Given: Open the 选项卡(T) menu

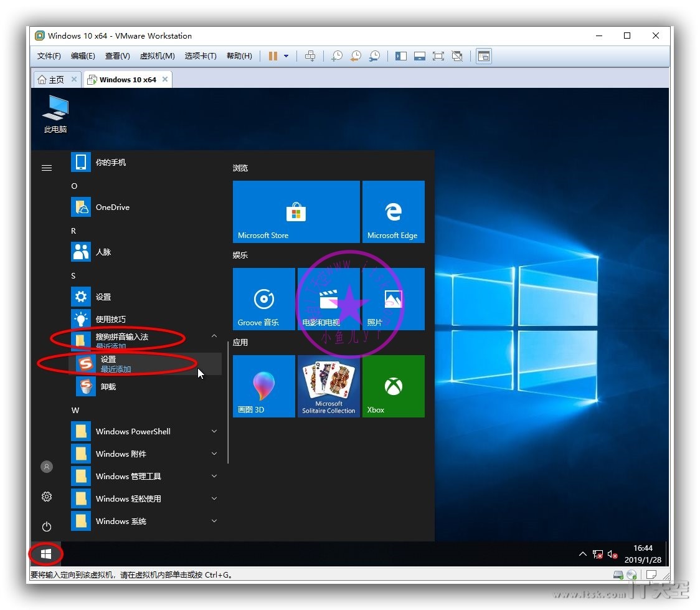Looking at the screenshot, I should [201, 56].
